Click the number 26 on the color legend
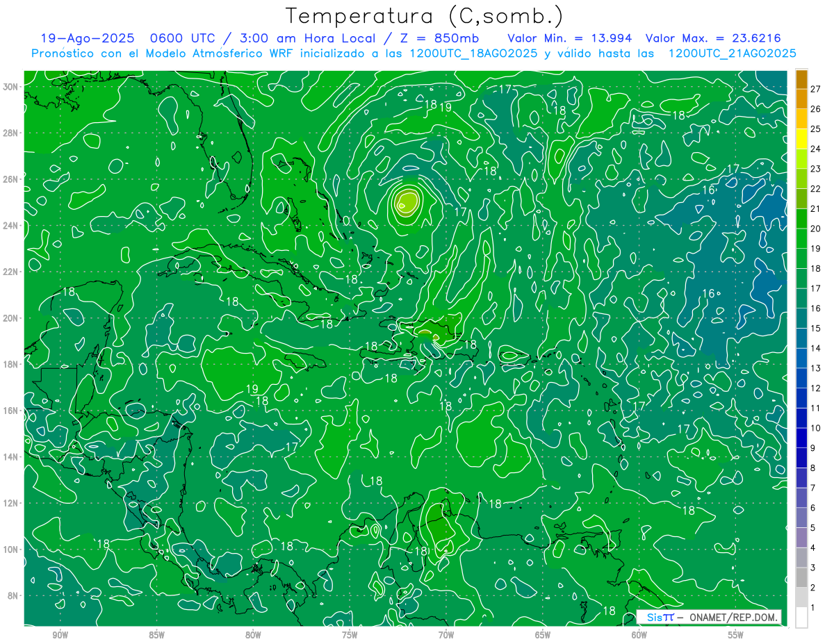The width and height of the screenshot is (834, 644). point(815,109)
